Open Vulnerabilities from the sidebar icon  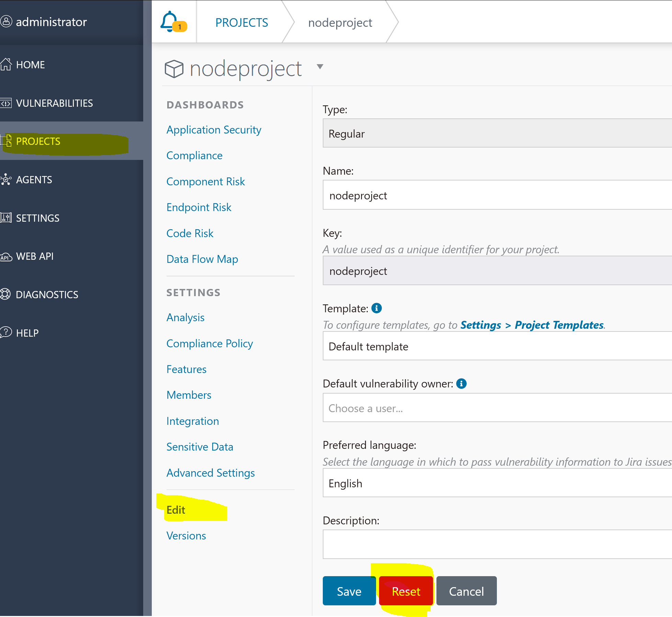pyautogui.click(x=6, y=103)
